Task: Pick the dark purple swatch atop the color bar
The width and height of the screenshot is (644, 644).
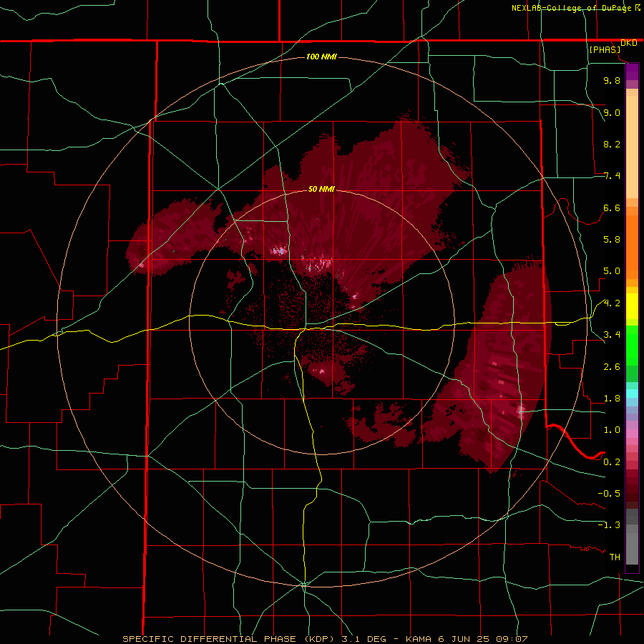Action: coord(632,72)
